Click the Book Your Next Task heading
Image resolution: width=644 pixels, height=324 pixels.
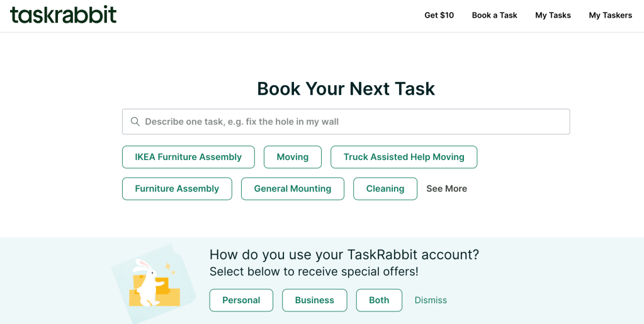[x=346, y=88]
